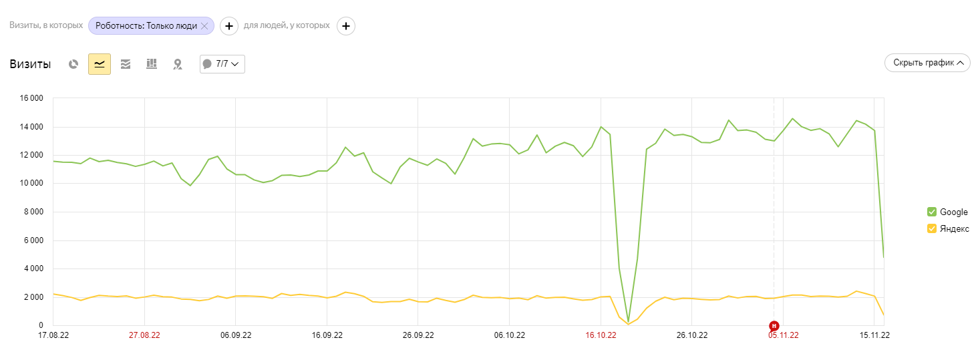Open the Роботность: Только люди filter chip
Screen dimensions: 980x358
point(146,26)
